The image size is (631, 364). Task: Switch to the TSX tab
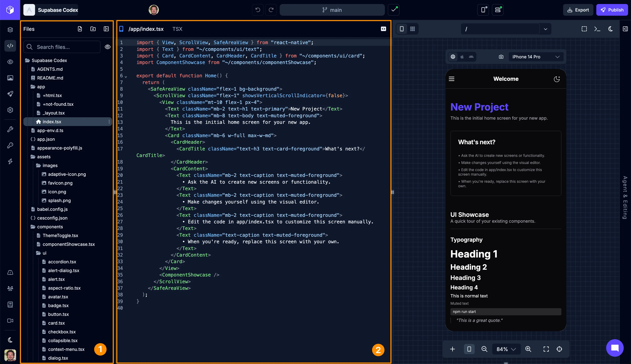(x=177, y=29)
